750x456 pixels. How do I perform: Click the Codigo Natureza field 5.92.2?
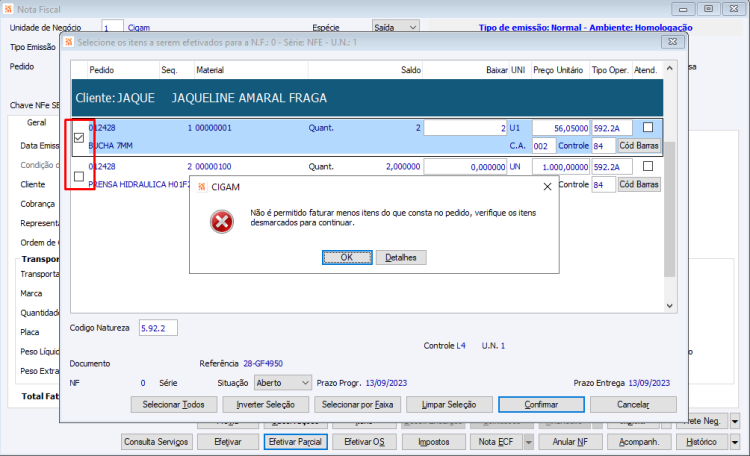(158, 328)
